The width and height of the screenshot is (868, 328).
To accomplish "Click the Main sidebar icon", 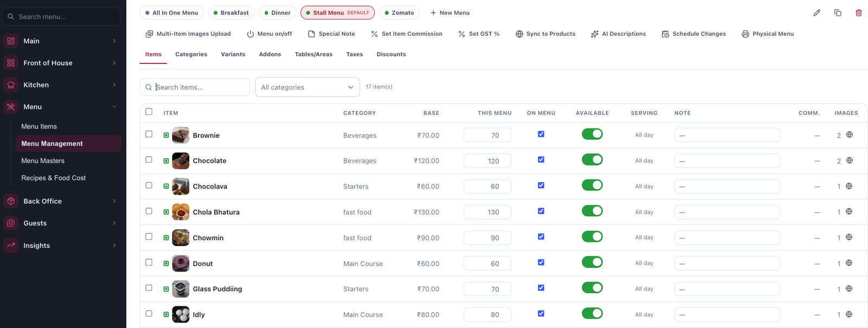I will pos(11,41).
